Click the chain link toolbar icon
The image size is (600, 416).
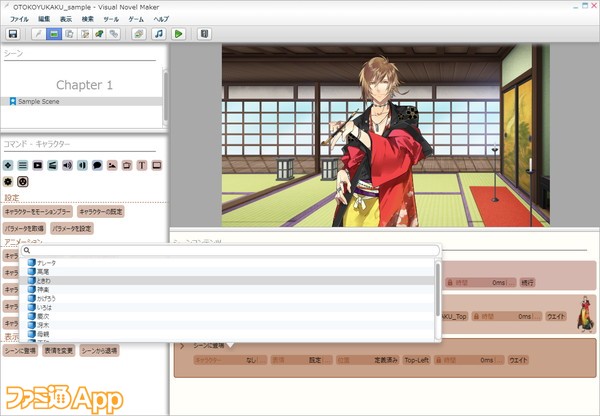114,34
